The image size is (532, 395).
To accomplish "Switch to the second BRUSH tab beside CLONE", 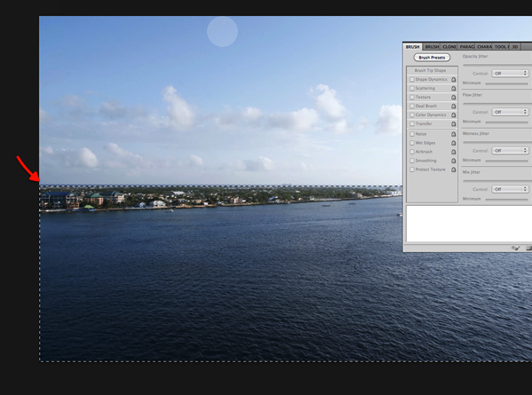I will (432, 47).
